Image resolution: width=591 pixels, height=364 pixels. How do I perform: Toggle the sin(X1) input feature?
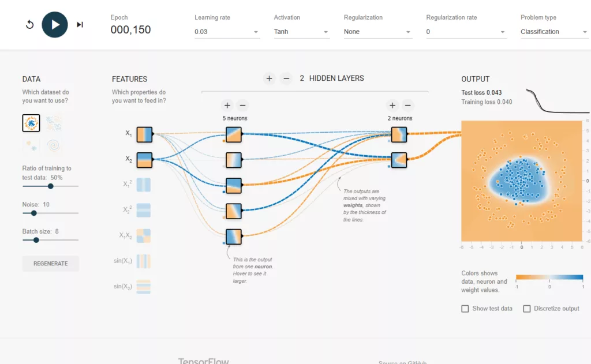[x=144, y=261]
